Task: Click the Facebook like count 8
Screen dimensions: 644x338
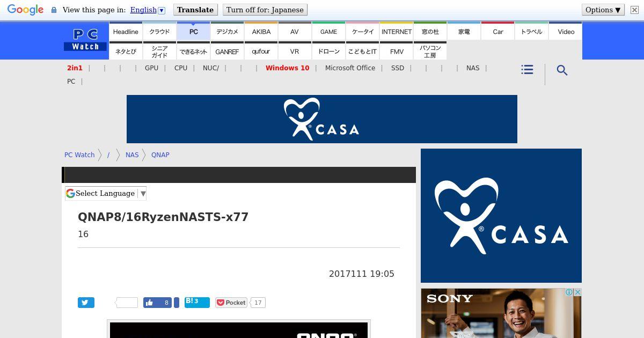Action: pos(166,303)
